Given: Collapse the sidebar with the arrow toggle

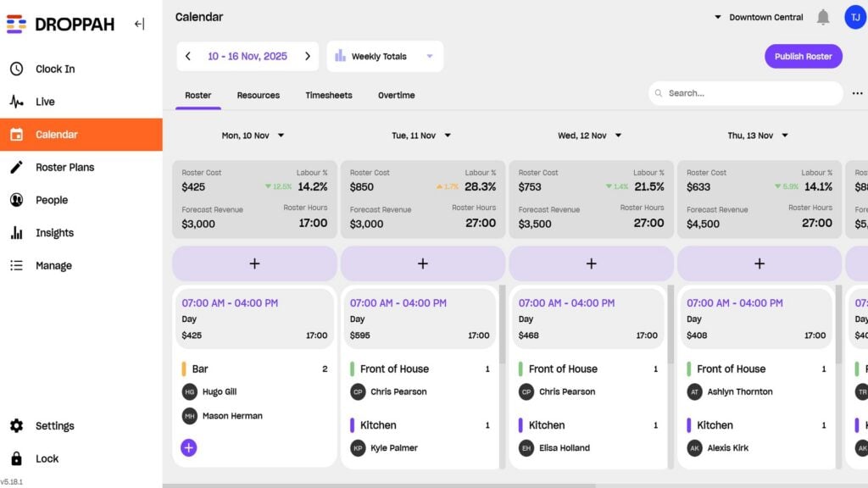Looking at the screenshot, I should click(x=139, y=24).
